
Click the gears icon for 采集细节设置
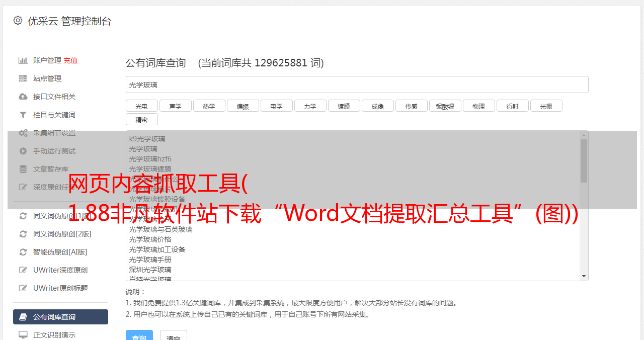pos(23,133)
